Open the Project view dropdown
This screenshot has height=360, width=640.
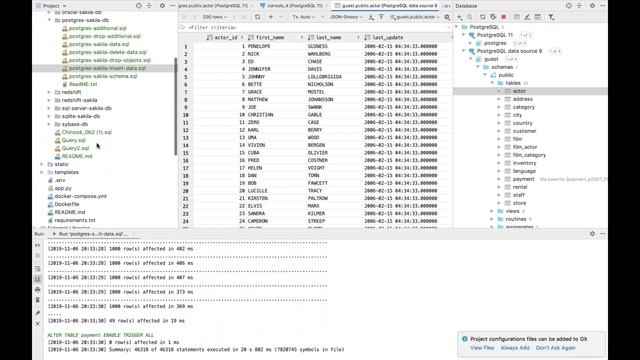pos(51,6)
